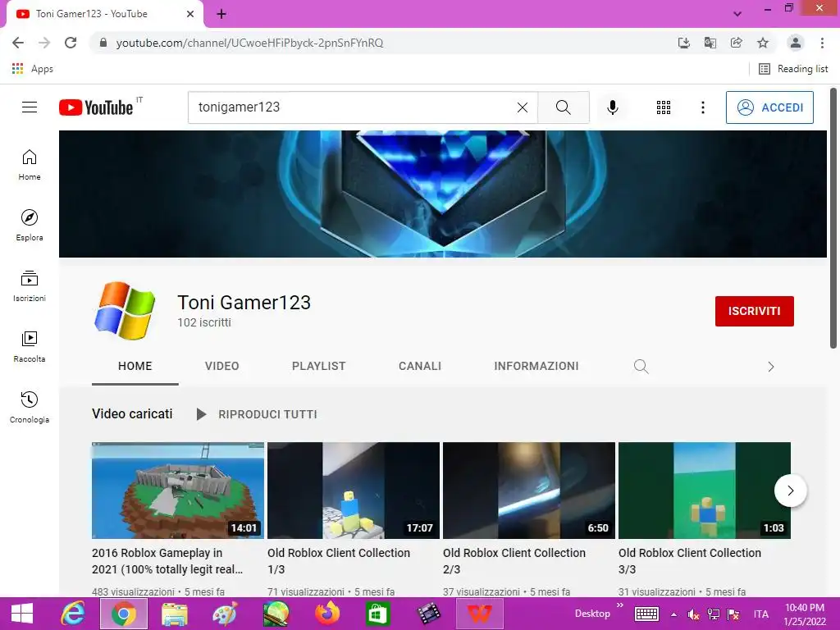Search within the channel using magnifier
Image resolution: width=840 pixels, height=630 pixels.
coord(641,367)
